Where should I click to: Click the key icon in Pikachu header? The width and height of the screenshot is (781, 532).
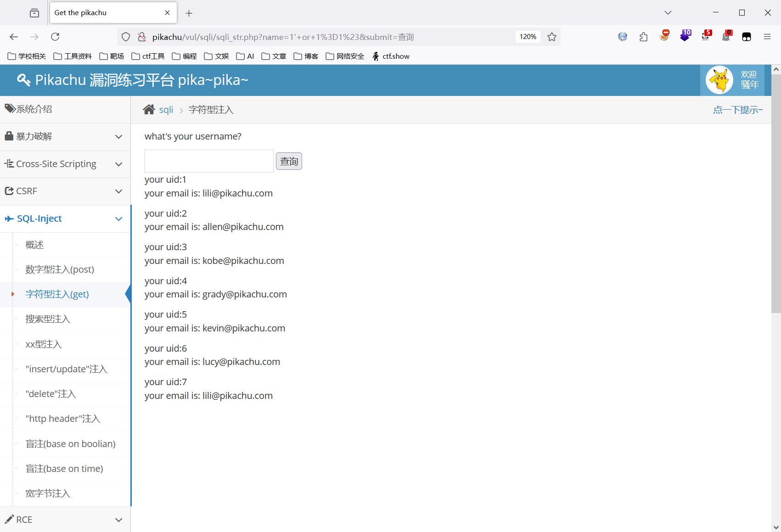(23, 80)
